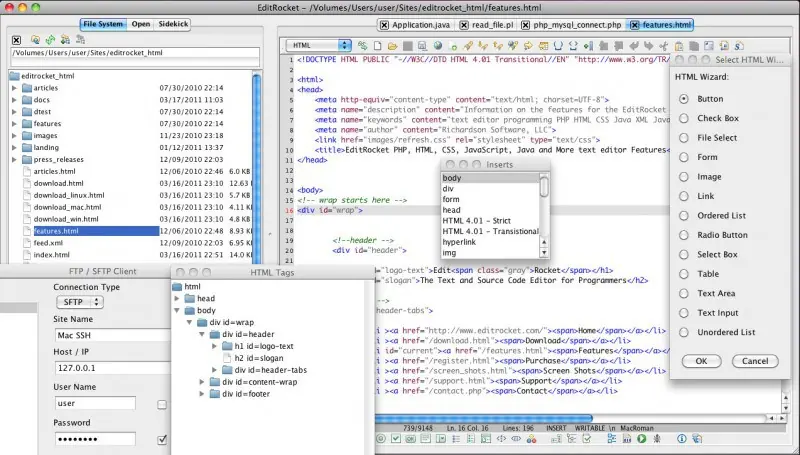Switch to the Open tab in left panel
Image resolution: width=800 pixels, height=455 pixels.
point(141,24)
